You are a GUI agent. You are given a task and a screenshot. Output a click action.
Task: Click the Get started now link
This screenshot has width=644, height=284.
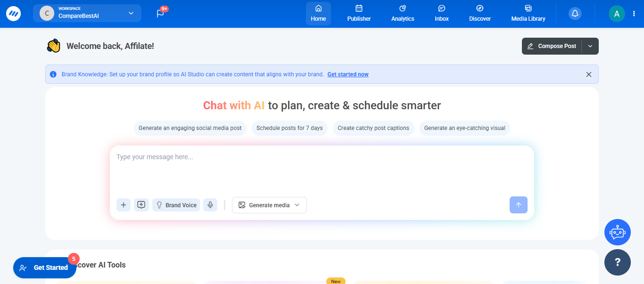pos(348,74)
